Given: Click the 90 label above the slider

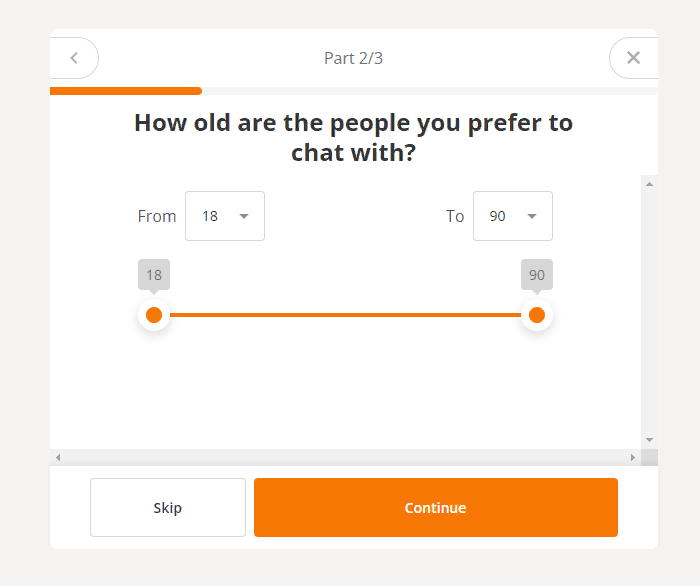Looking at the screenshot, I should click(x=537, y=275).
